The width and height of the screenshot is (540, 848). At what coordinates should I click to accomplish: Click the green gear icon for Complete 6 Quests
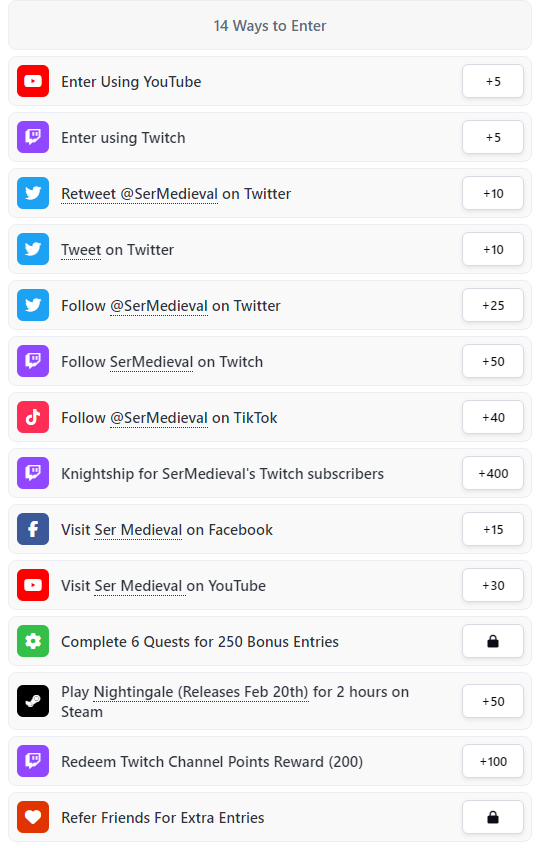click(x=33, y=641)
